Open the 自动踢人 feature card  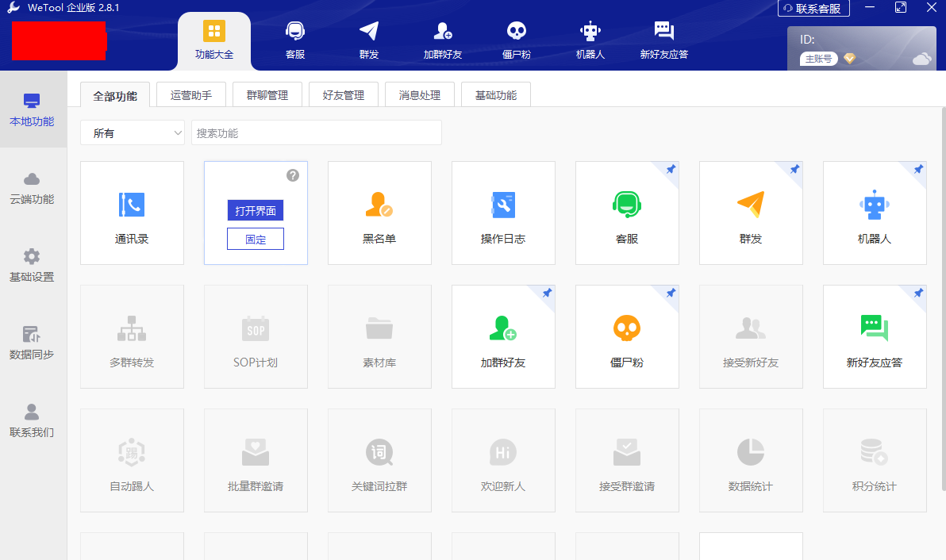(132, 461)
